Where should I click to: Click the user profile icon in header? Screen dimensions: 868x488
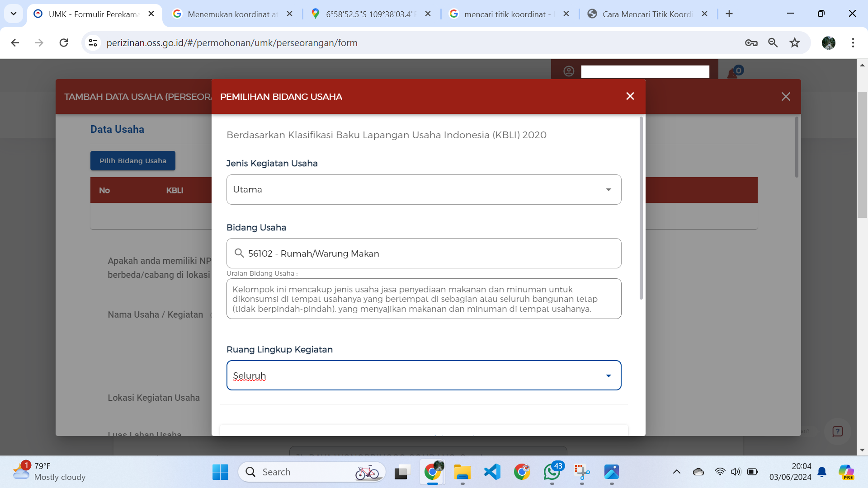point(569,71)
